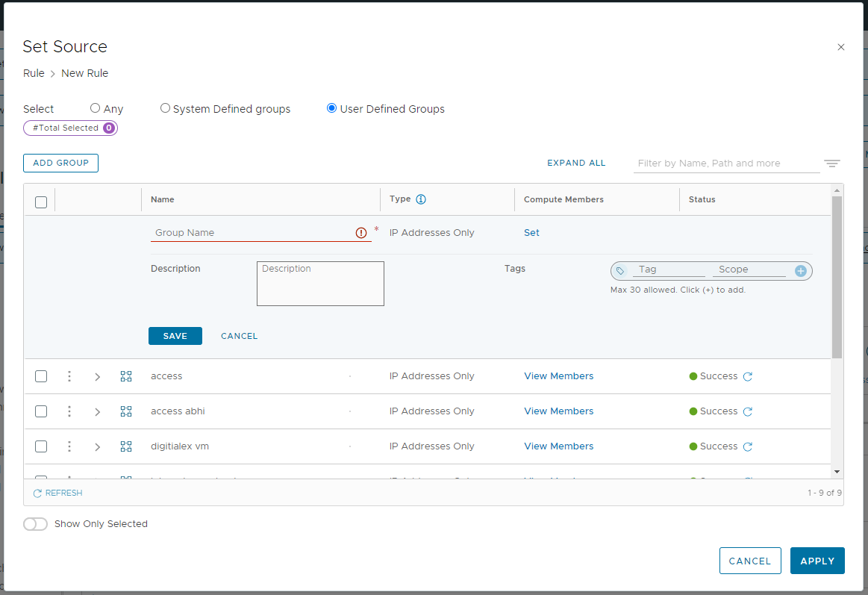
Task: Check the box for access abhi group
Action: click(41, 411)
